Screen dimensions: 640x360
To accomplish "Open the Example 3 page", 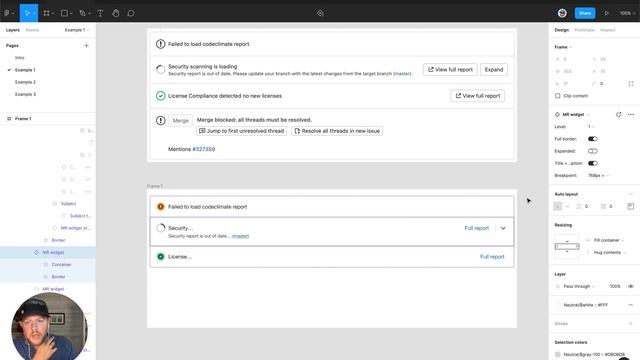I will [25, 94].
